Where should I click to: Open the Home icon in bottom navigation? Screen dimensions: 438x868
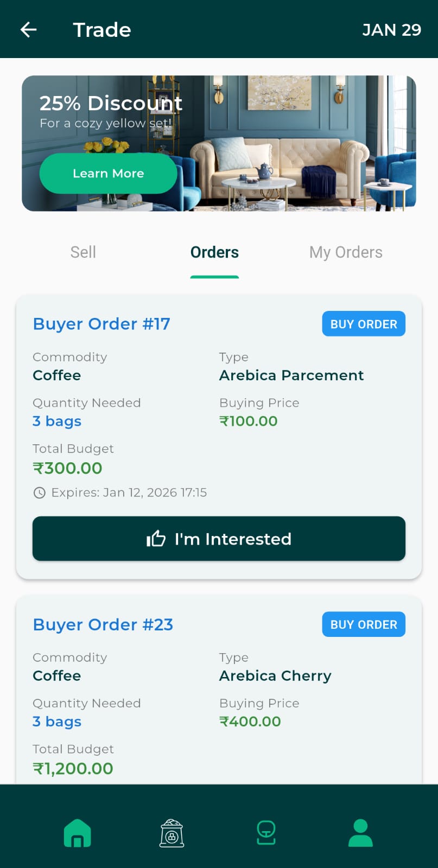point(78,833)
